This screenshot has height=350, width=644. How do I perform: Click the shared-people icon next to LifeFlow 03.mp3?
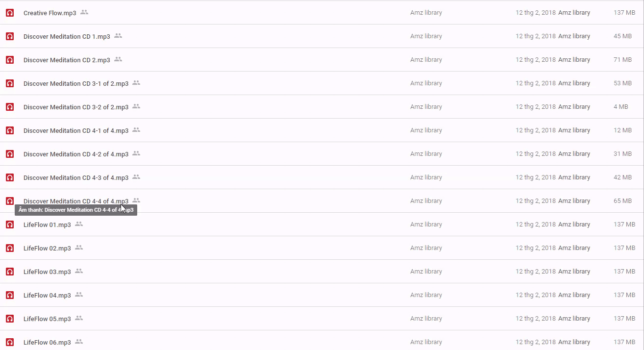pos(79,271)
